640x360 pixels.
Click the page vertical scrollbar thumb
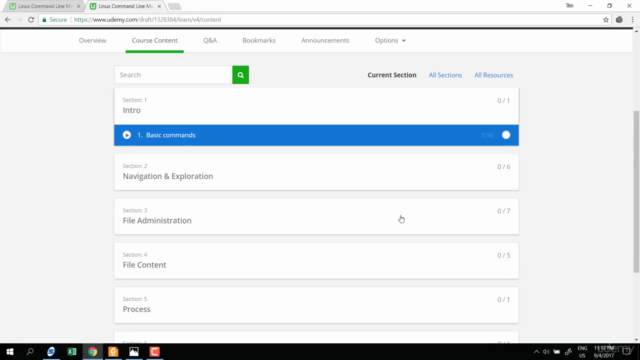pos(636,191)
